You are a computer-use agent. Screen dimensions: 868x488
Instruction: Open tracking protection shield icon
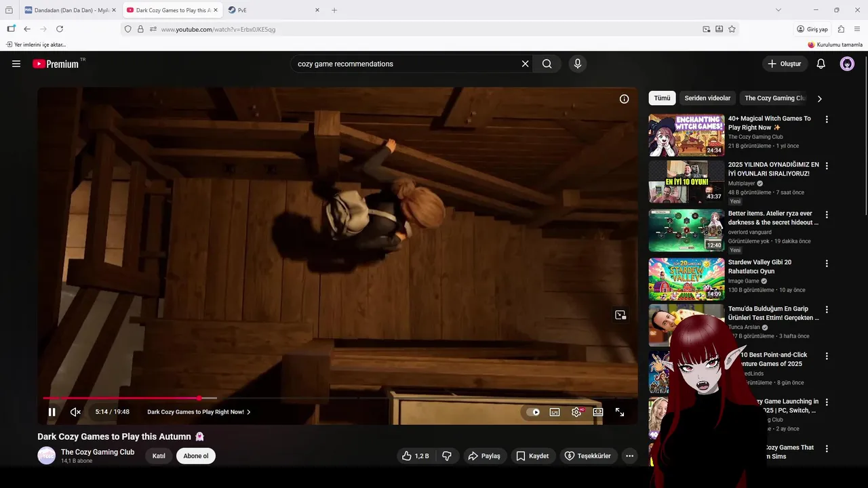pyautogui.click(x=127, y=29)
